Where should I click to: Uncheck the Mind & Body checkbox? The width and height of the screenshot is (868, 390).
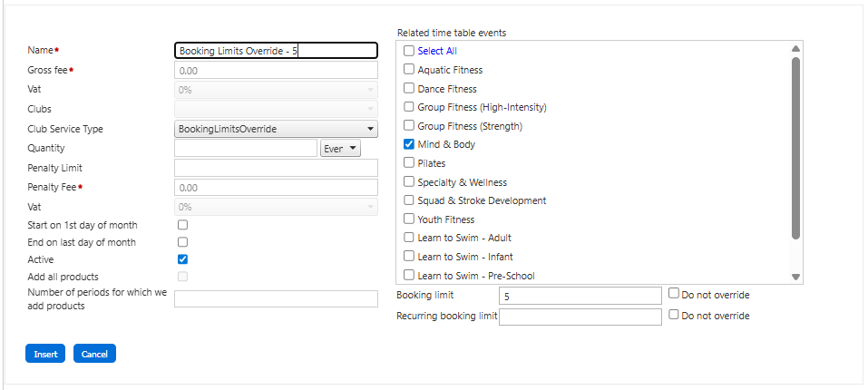coord(409,144)
